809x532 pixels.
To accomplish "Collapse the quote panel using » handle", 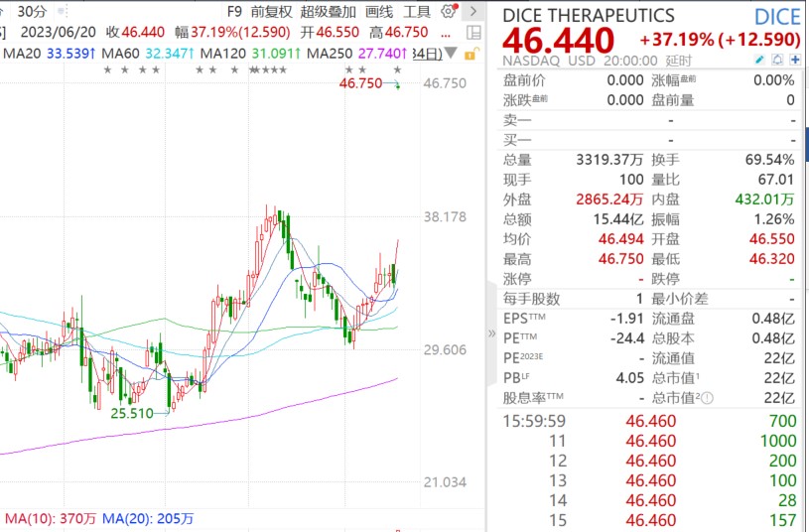I will pyautogui.click(x=491, y=333).
